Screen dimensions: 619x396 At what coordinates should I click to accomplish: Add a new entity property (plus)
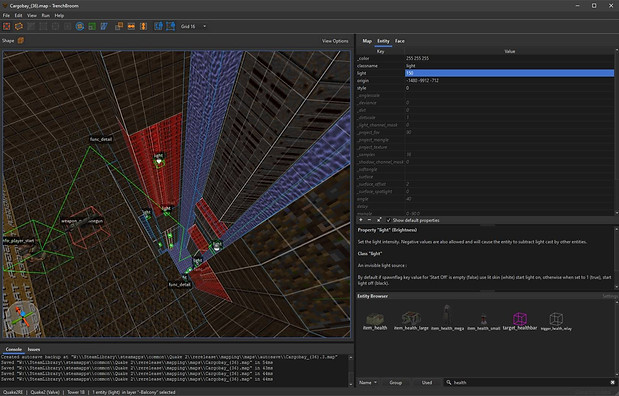[x=360, y=220]
